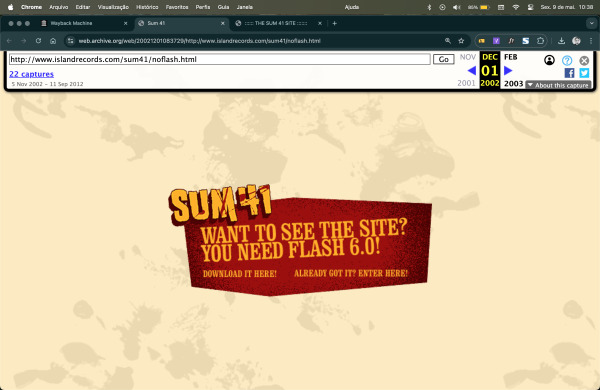Open Wayback user account icon
600x390 pixels.
pos(549,60)
